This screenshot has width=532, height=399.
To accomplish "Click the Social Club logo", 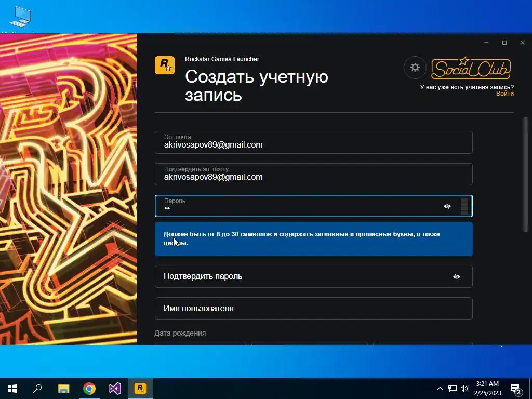I will [471, 68].
